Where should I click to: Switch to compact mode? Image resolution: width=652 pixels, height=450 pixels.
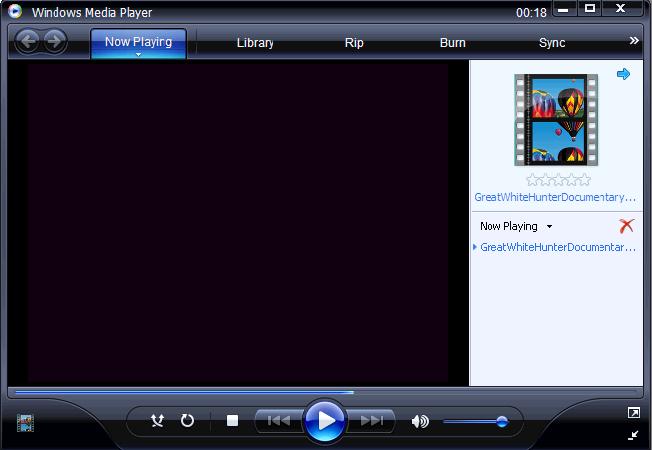[633, 435]
